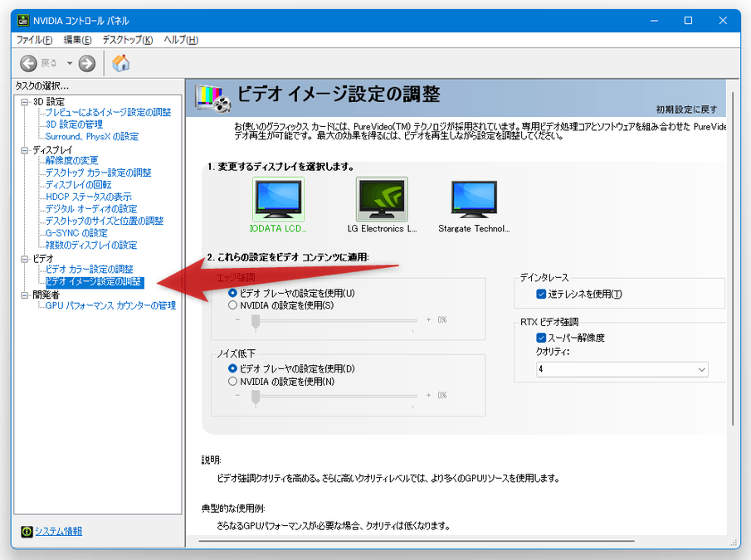Select noise reduction NVIDIA の設定を使用(N) radio
Image resolution: width=751 pixels, height=560 pixels.
[233, 382]
